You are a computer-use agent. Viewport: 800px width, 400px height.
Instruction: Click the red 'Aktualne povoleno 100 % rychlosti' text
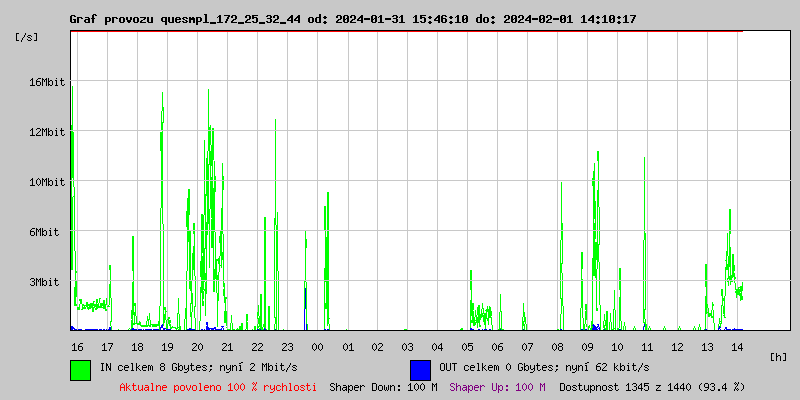218,387
